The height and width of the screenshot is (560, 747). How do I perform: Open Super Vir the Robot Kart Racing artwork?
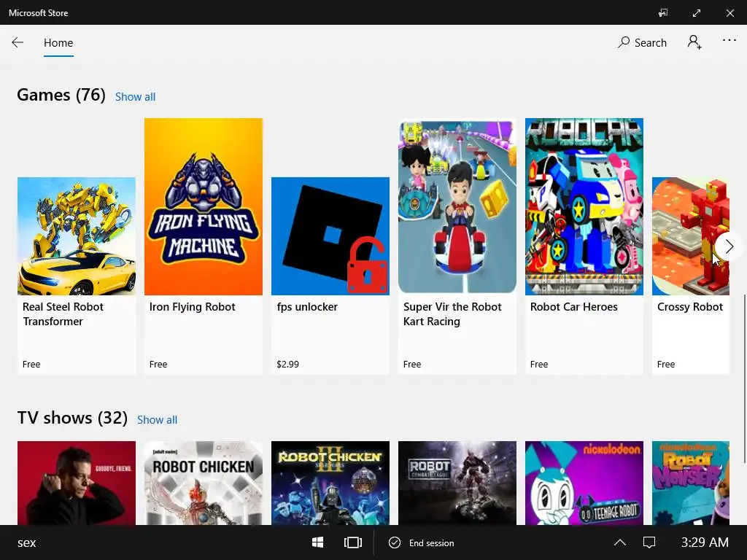coord(457,206)
